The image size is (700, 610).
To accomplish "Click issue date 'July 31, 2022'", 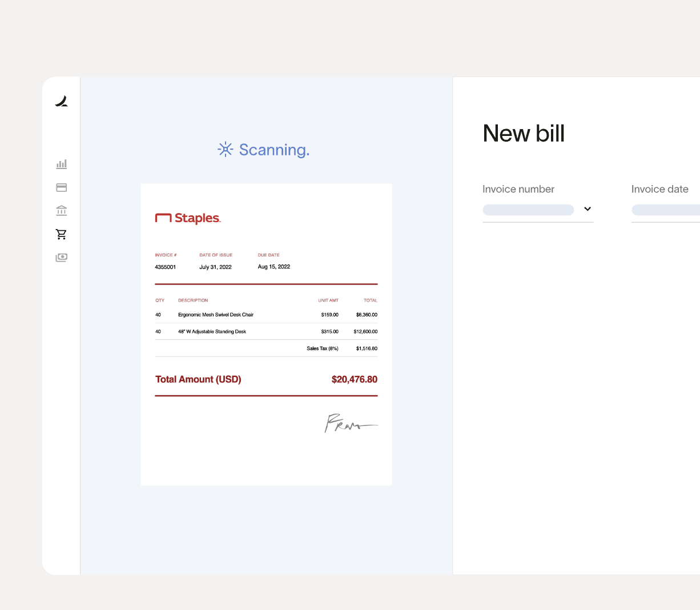I will [215, 267].
